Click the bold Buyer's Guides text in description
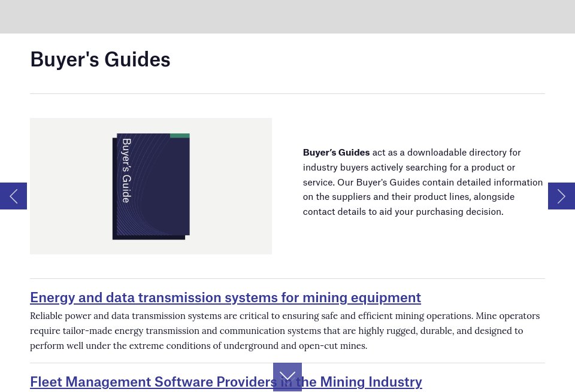This screenshot has width=575, height=392. pyautogui.click(x=336, y=153)
